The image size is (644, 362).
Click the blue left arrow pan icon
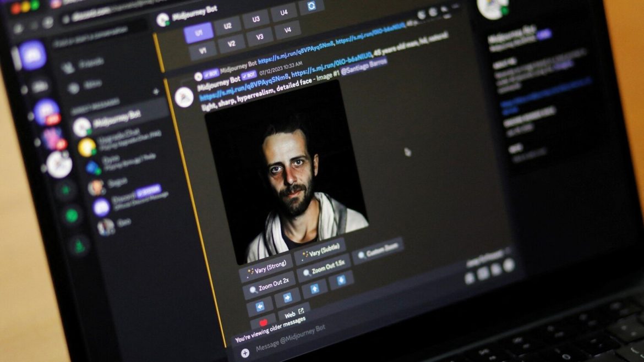point(260,306)
